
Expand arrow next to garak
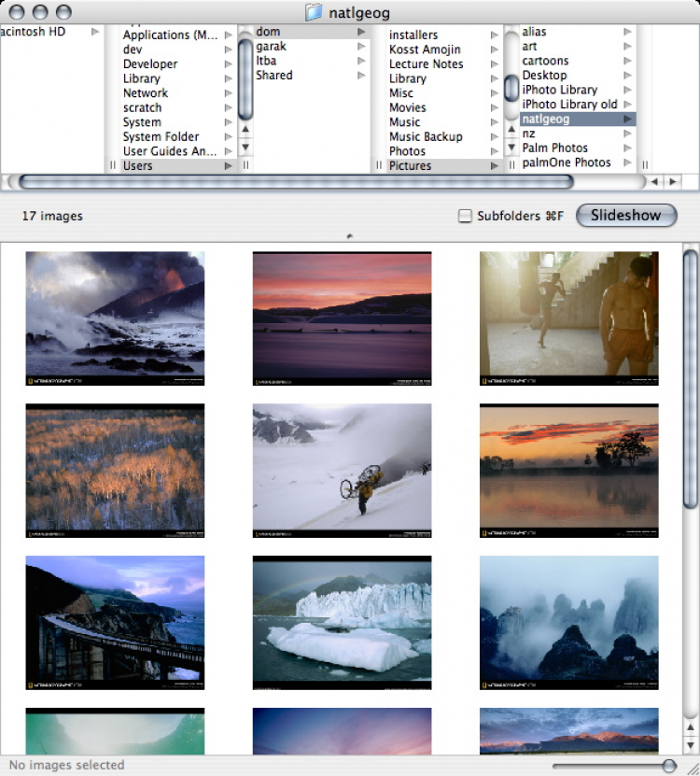(x=361, y=47)
